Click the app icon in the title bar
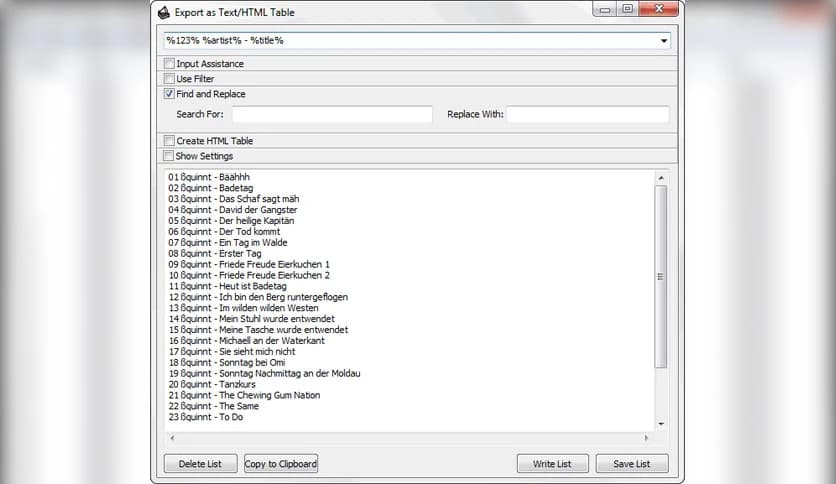The width and height of the screenshot is (836, 484). (164, 12)
